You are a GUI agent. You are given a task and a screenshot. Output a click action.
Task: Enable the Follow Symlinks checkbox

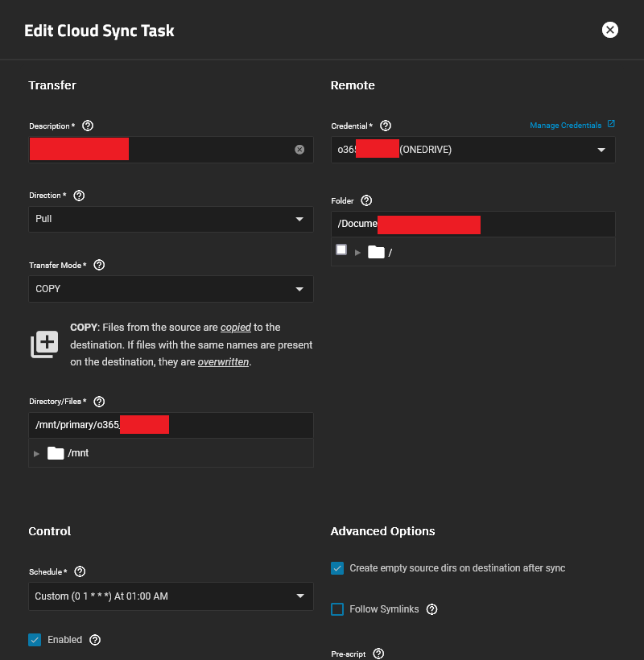coord(337,609)
